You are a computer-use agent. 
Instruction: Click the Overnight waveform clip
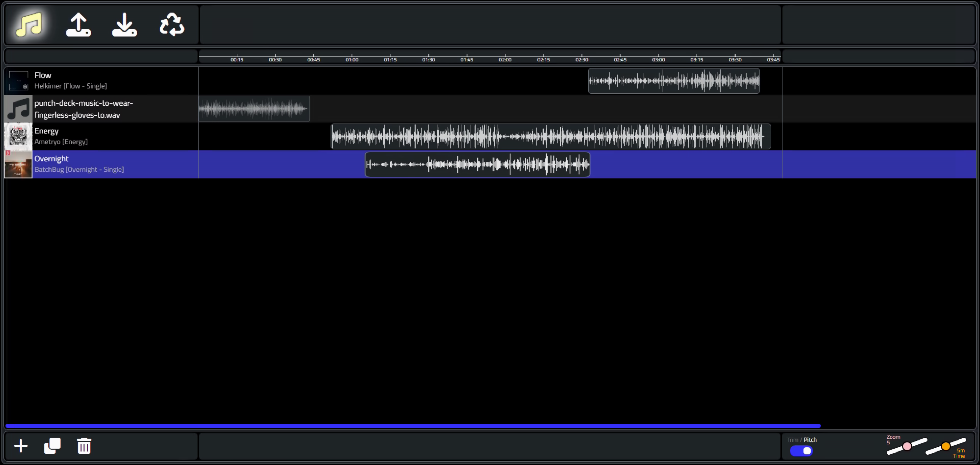(x=477, y=164)
